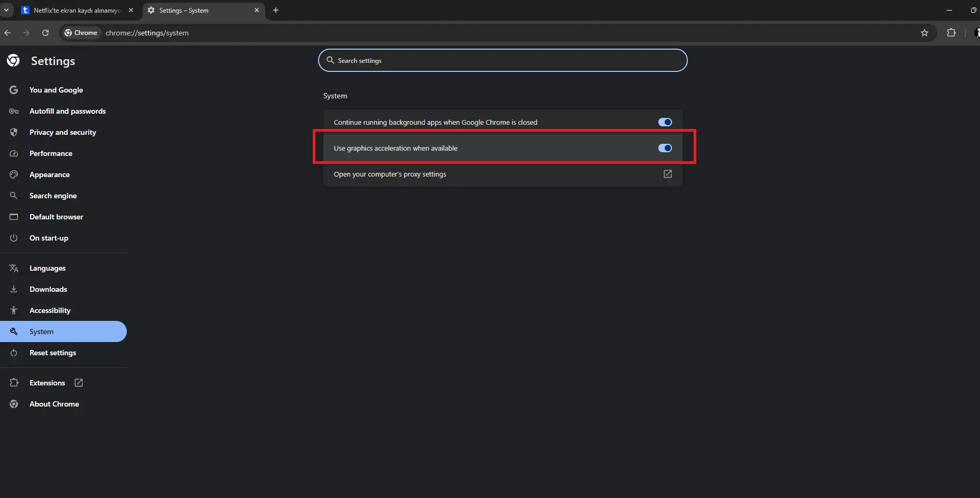Click the palette Appearance icon
Viewport: 980px width, 498px height.
(x=14, y=174)
